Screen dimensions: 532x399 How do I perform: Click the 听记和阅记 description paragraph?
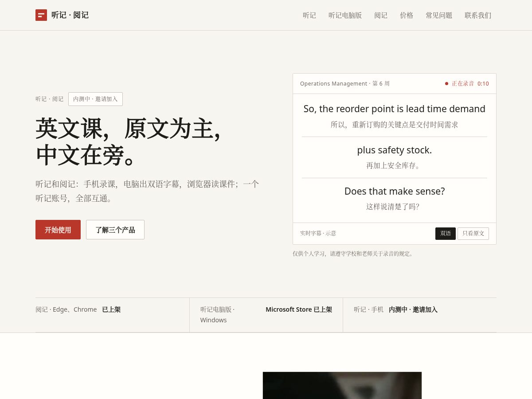[147, 191]
